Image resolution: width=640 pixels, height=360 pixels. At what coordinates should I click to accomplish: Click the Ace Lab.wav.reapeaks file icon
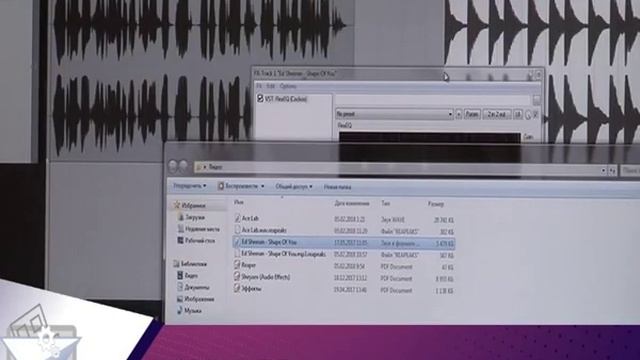click(x=238, y=230)
